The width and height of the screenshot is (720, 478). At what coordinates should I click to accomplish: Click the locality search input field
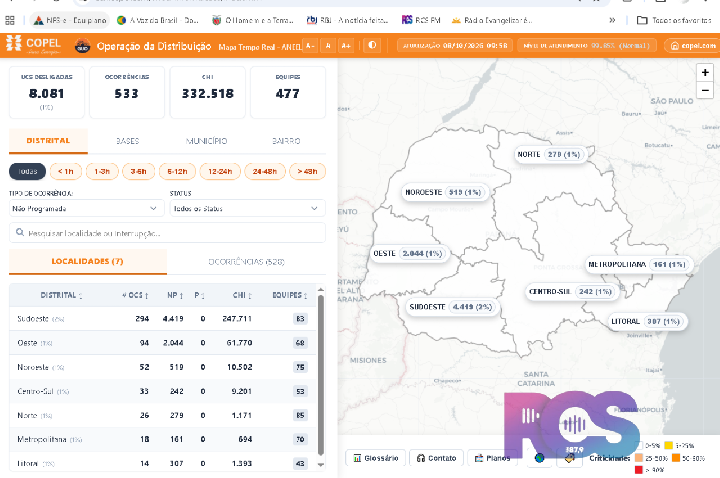[x=168, y=233]
